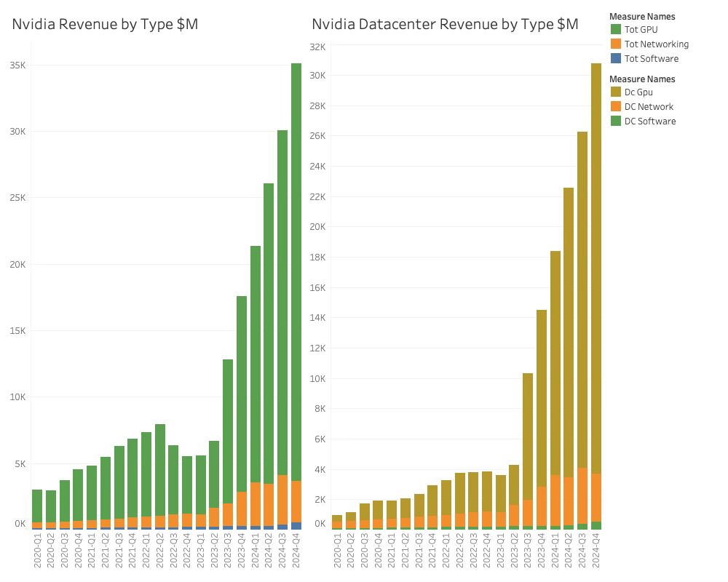Click the '15K' axis label in the Revenue chart
The height and width of the screenshot is (582, 728).
[x=17, y=331]
